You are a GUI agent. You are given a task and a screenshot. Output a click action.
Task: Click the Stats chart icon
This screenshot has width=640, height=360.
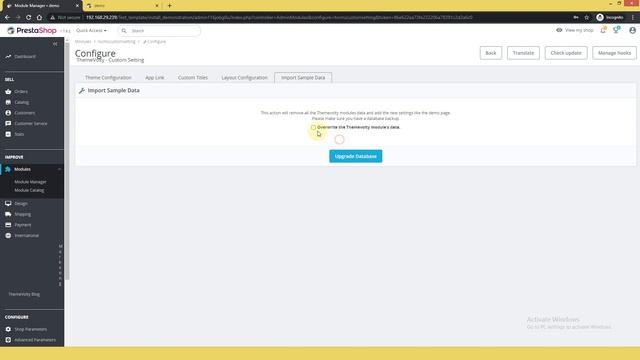click(x=8, y=134)
